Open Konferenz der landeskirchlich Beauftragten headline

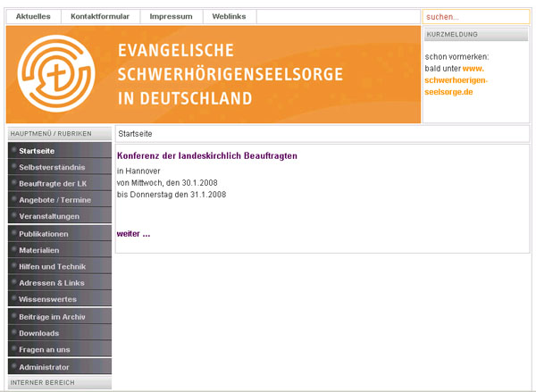(206, 155)
